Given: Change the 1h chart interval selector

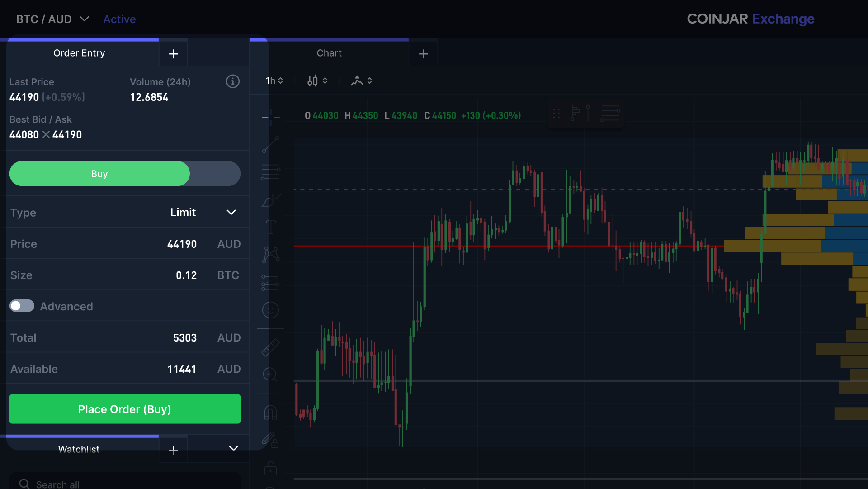Looking at the screenshot, I should click(274, 81).
